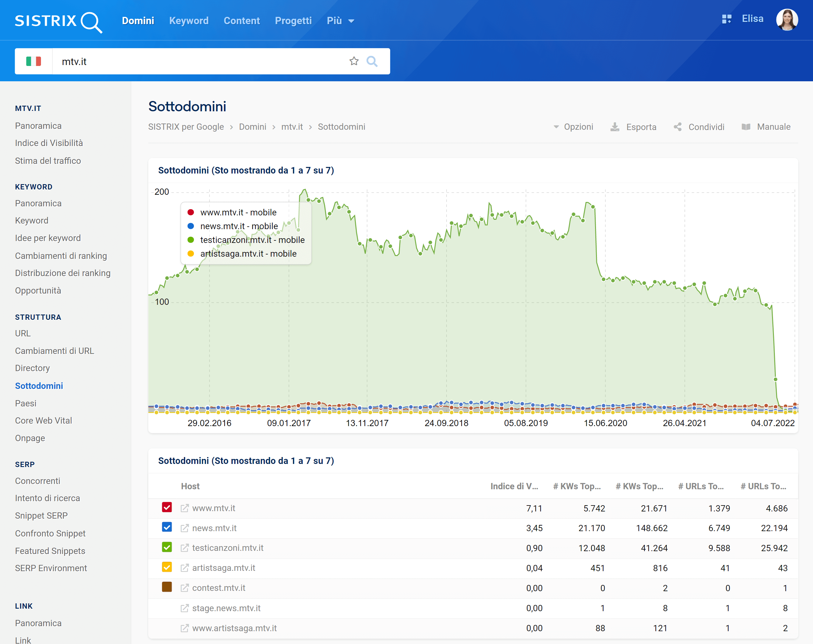The image size is (813, 644).
Task: Click the Esporta download icon
Action: point(615,127)
